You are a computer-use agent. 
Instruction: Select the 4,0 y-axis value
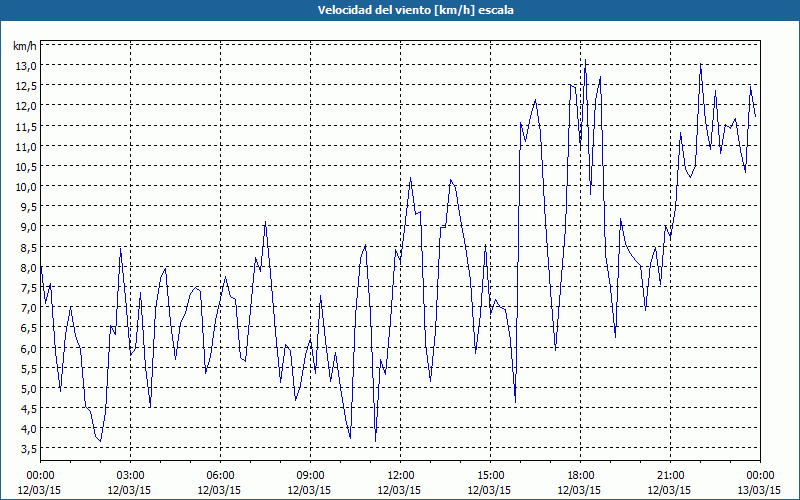pos(28,429)
